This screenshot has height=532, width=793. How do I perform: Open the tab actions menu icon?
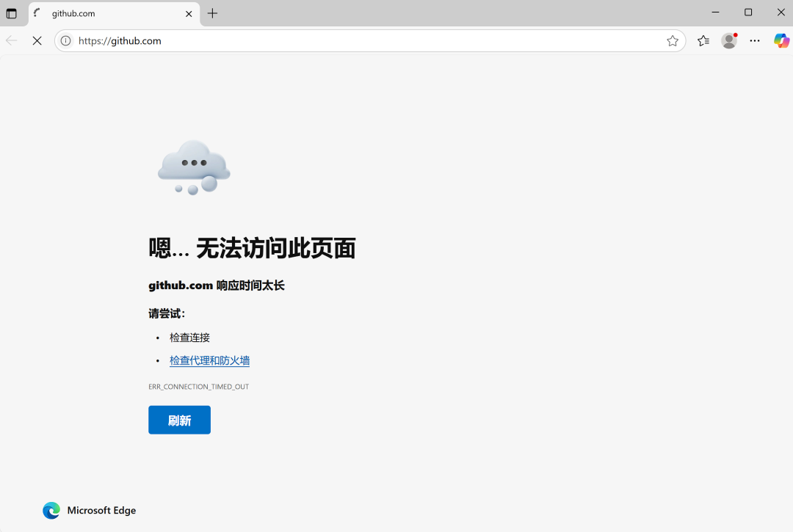11,13
